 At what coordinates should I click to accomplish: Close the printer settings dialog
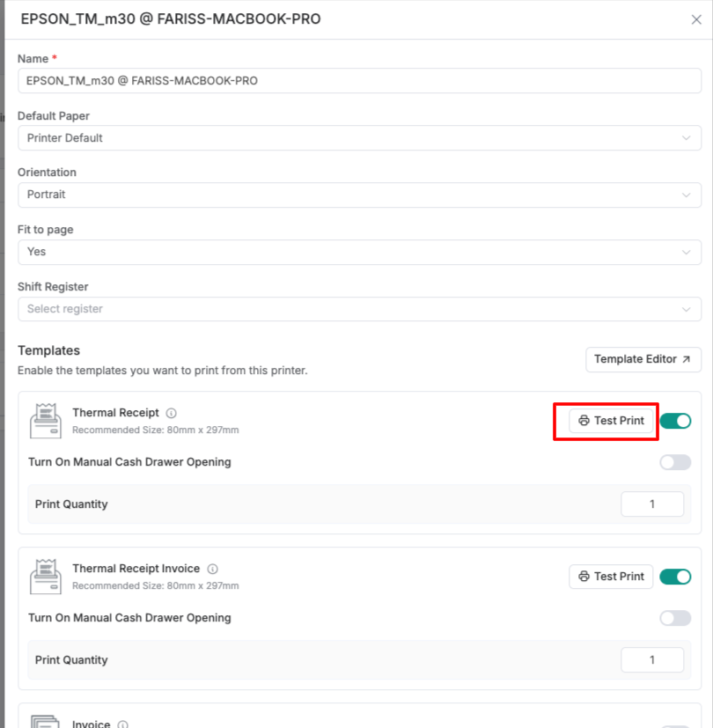[x=696, y=19]
